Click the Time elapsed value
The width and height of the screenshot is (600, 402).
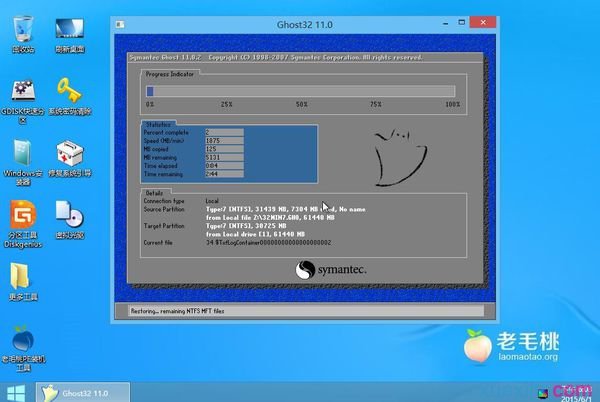(224, 166)
